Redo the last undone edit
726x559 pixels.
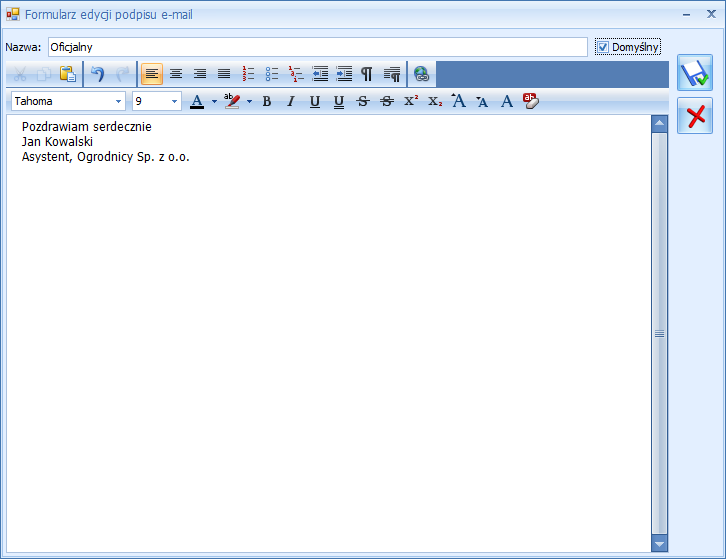tap(122, 74)
